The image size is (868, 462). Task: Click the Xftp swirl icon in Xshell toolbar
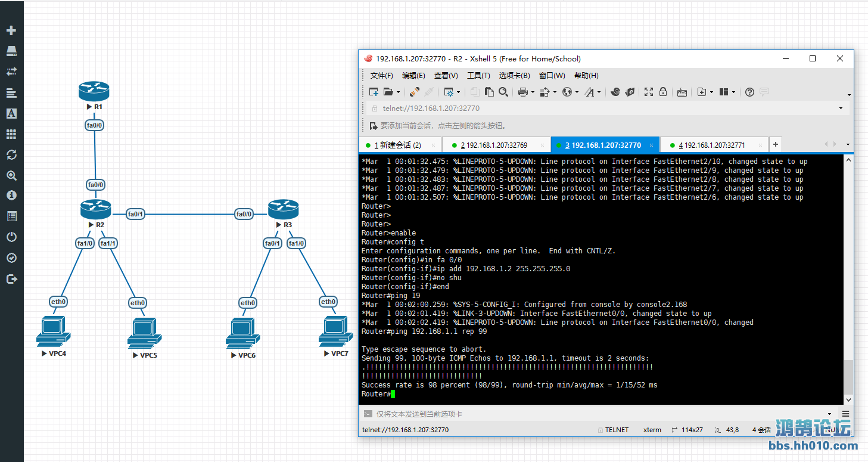tap(616, 92)
